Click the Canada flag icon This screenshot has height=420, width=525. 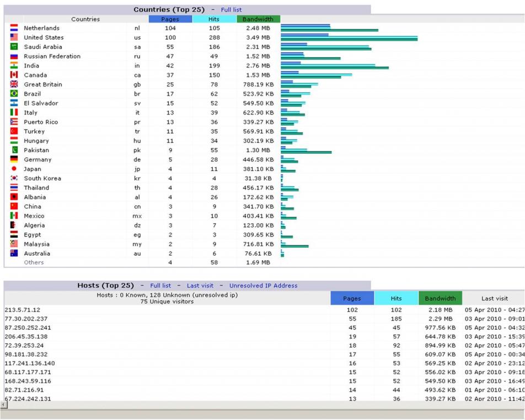(x=14, y=74)
